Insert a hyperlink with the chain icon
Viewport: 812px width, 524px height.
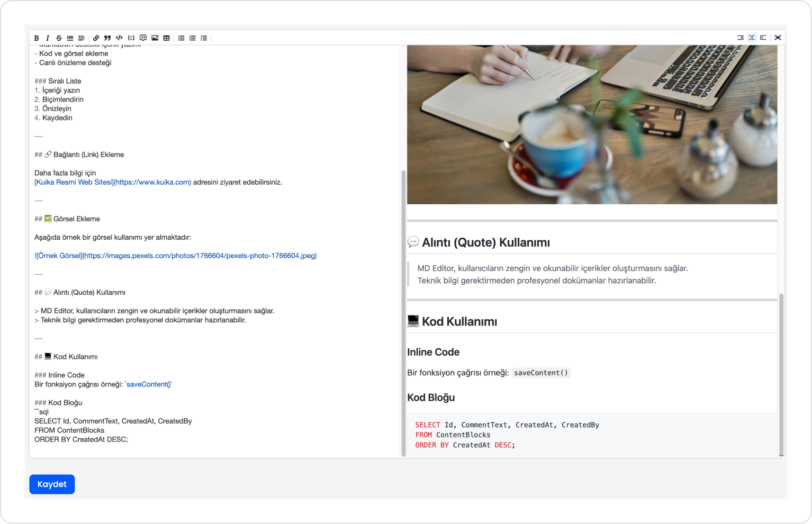coord(96,38)
